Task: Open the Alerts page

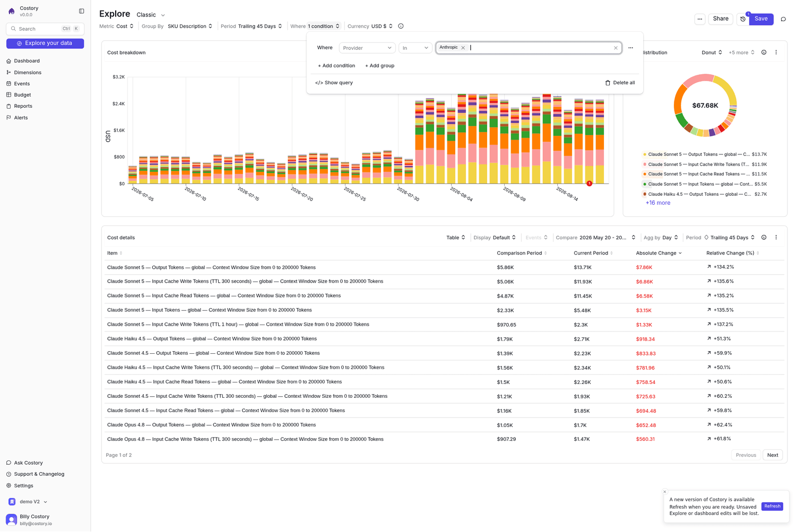Action: 21,118
